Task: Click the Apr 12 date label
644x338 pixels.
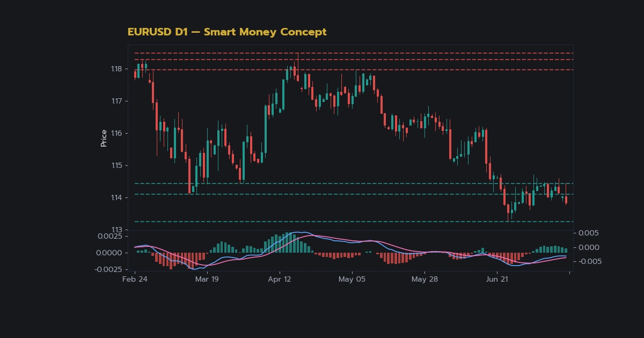Action: coord(280,279)
